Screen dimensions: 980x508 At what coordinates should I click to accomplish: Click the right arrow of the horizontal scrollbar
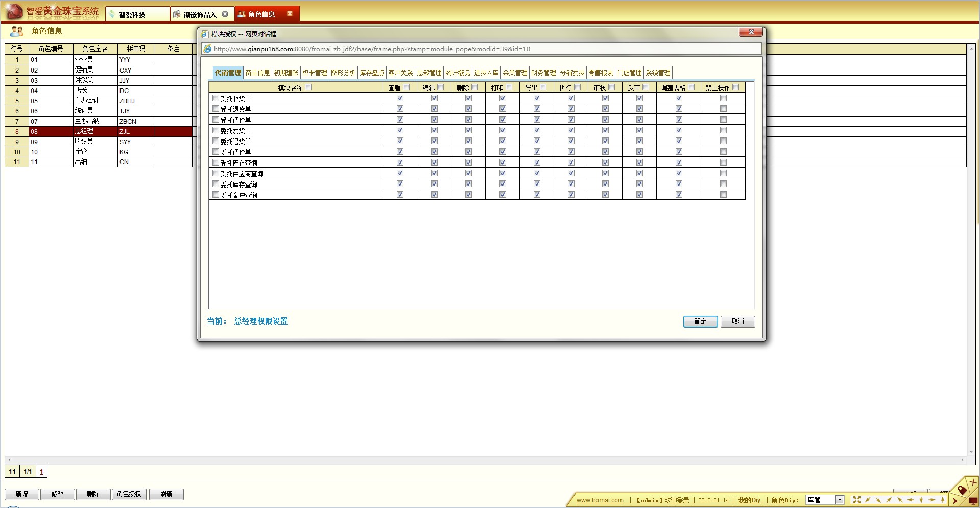(x=963, y=460)
